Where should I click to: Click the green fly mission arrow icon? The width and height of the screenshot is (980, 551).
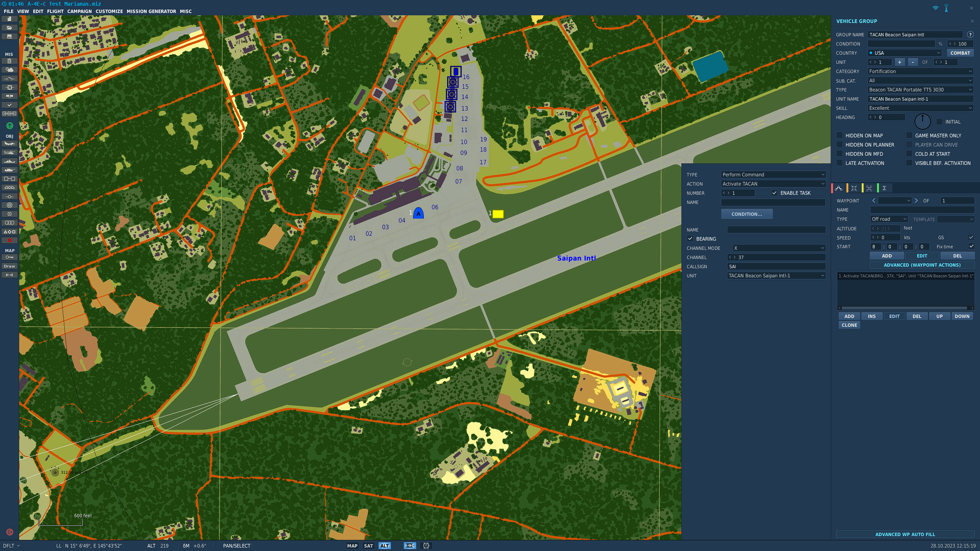(10, 126)
